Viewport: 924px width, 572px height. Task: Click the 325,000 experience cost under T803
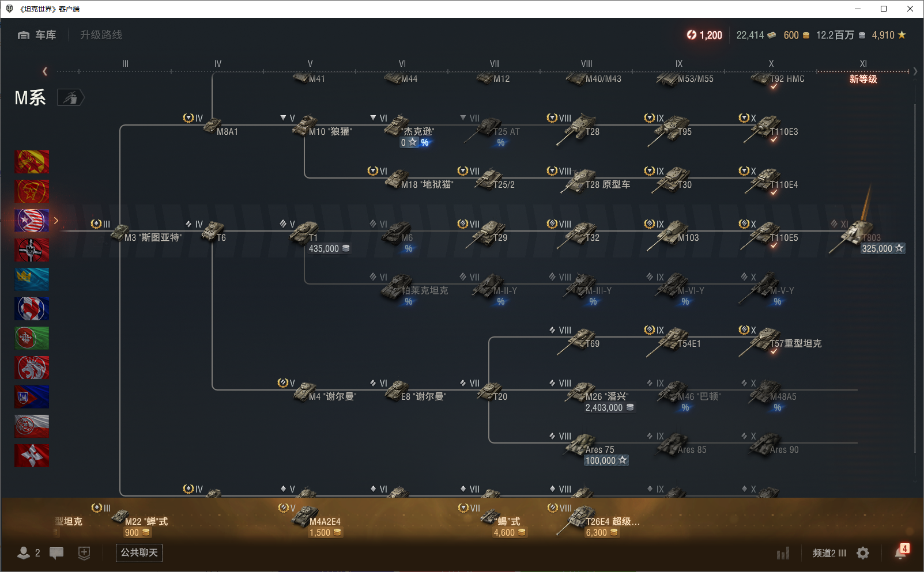883,249
